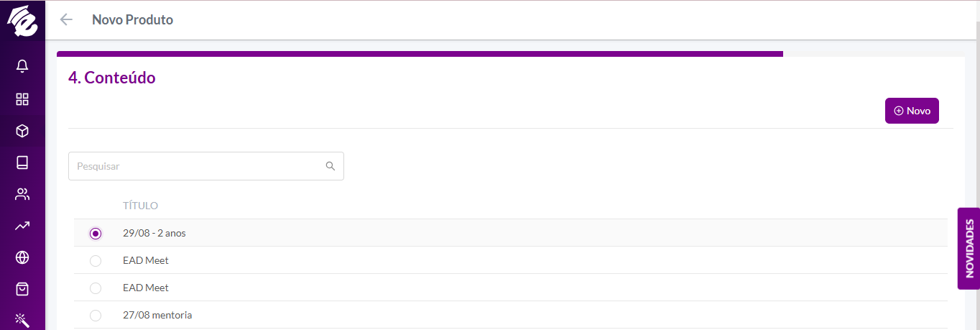Select the 29/08 - 2 anos radio

(x=96, y=234)
